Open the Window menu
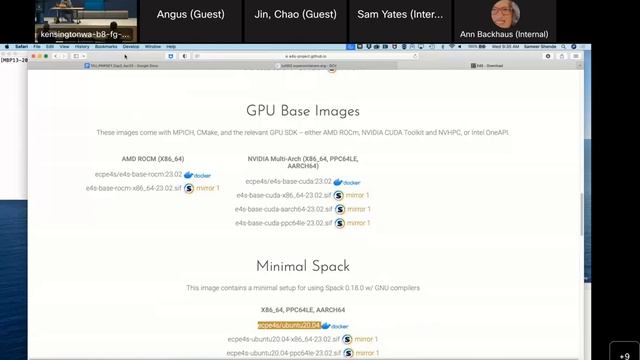640x360 pixels. (x=153, y=47)
